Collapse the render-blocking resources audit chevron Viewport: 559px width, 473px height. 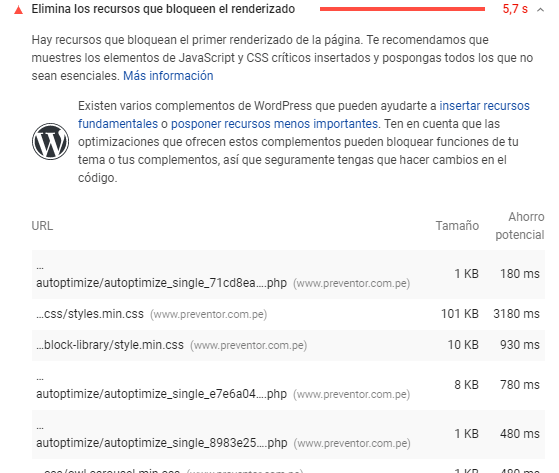[540, 10]
